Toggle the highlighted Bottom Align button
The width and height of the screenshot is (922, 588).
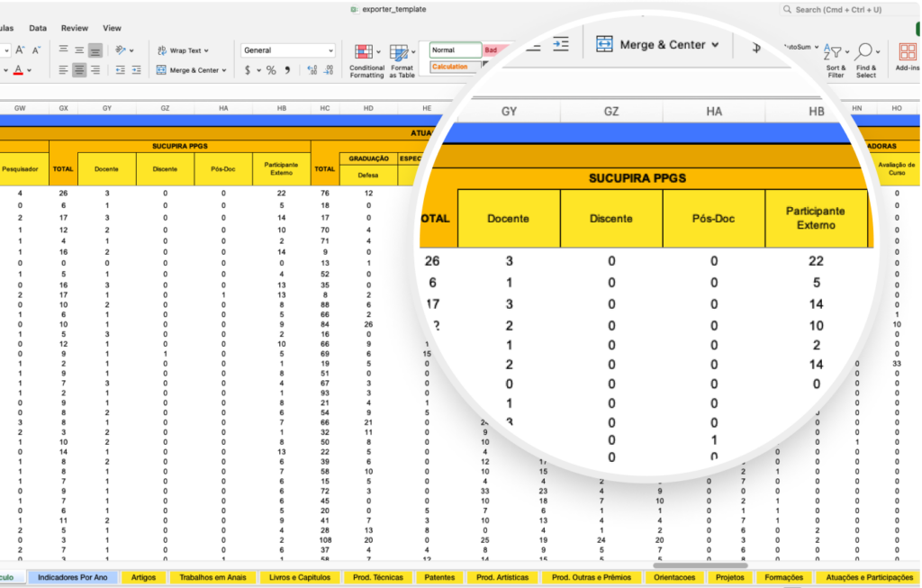(x=95, y=50)
